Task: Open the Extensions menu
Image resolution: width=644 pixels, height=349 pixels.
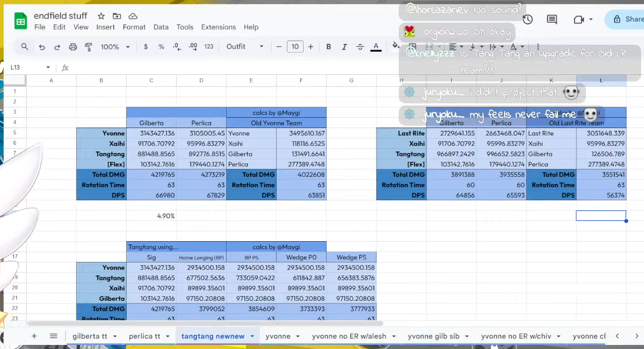Action: [218, 27]
